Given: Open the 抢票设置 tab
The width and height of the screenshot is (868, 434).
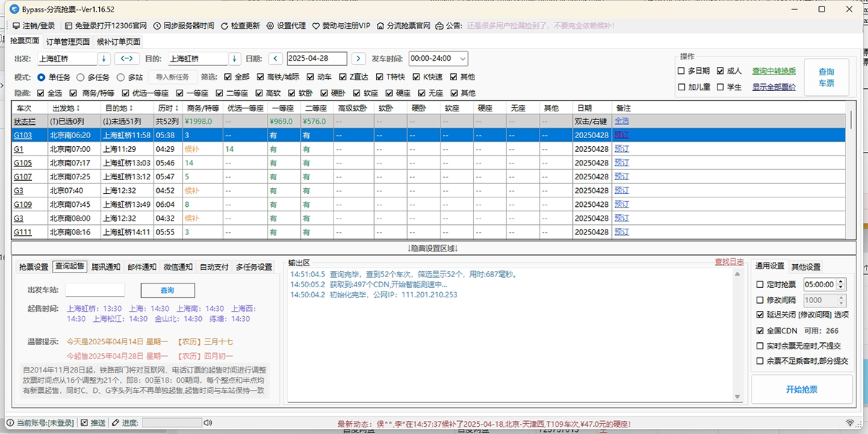Looking at the screenshot, I should click(33, 267).
